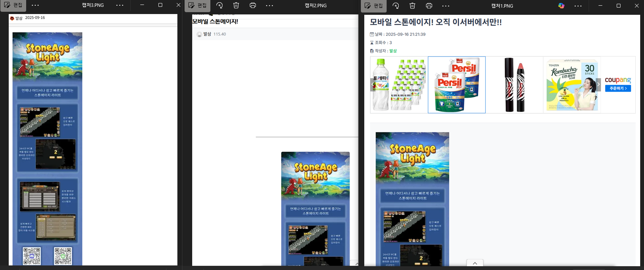Image resolution: width=644 pixels, height=270 pixels.
Task: Click the coupang 주문하기 button in the ad
Action: point(618,88)
